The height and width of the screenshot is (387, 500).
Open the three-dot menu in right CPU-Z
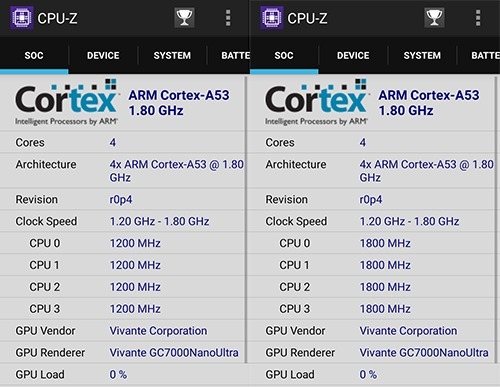pyautogui.click(x=478, y=18)
